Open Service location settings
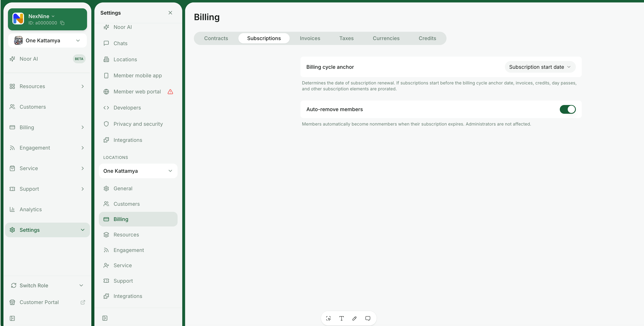Viewport: 644px width, 326px height. coord(138,265)
